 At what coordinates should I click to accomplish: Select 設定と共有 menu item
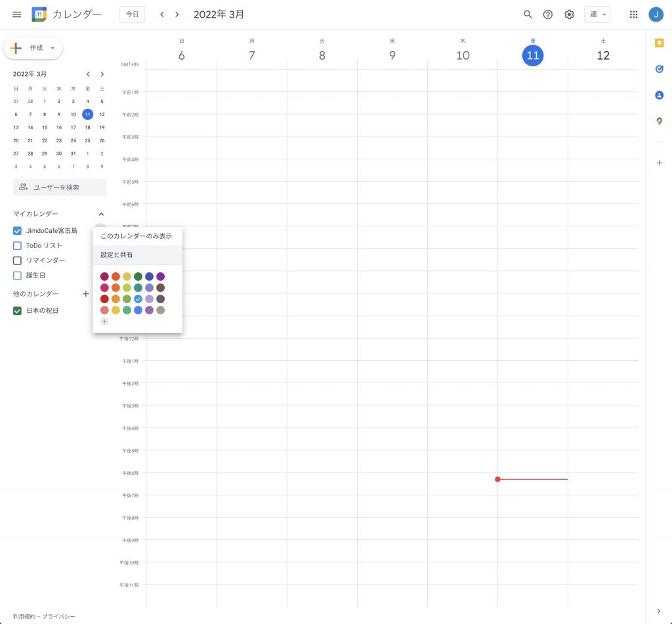[x=138, y=255]
